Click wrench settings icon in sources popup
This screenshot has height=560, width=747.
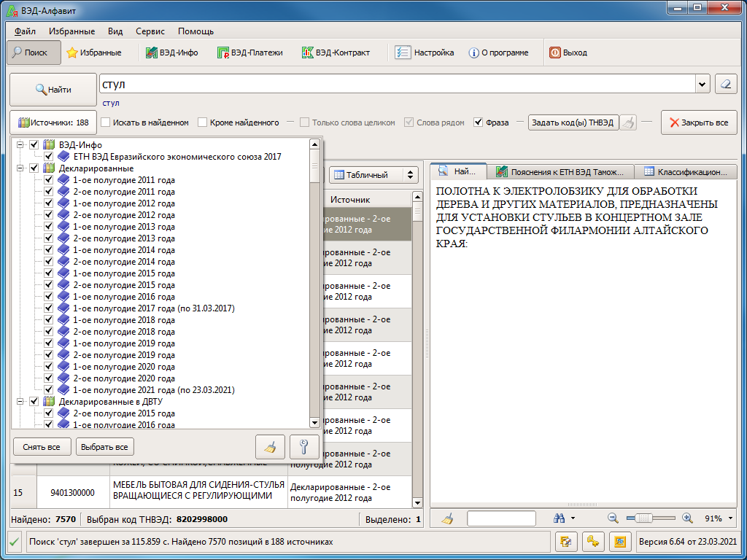(304, 446)
